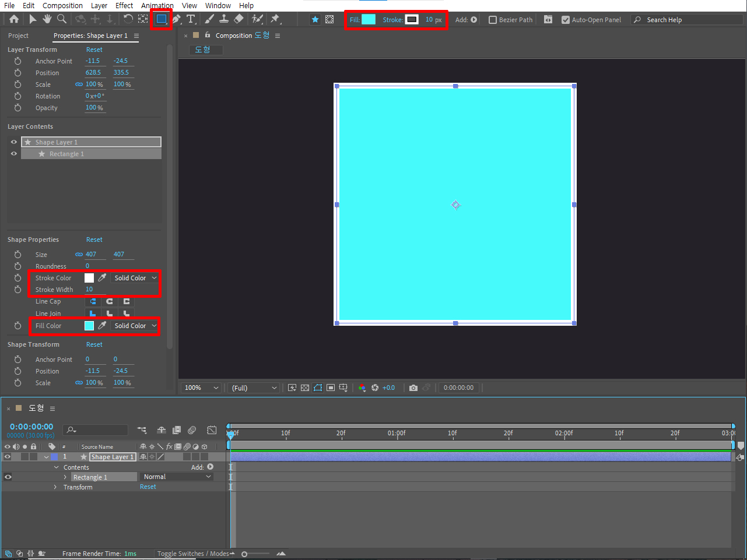Viewport: 747px width, 560px height.
Task: Reset Layer Transform values
Action: pyautogui.click(x=94, y=50)
